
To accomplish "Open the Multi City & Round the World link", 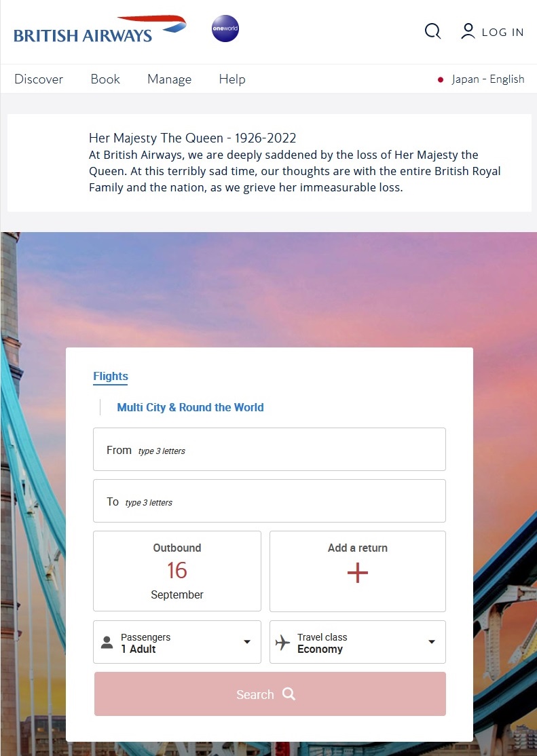I will 190,407.
